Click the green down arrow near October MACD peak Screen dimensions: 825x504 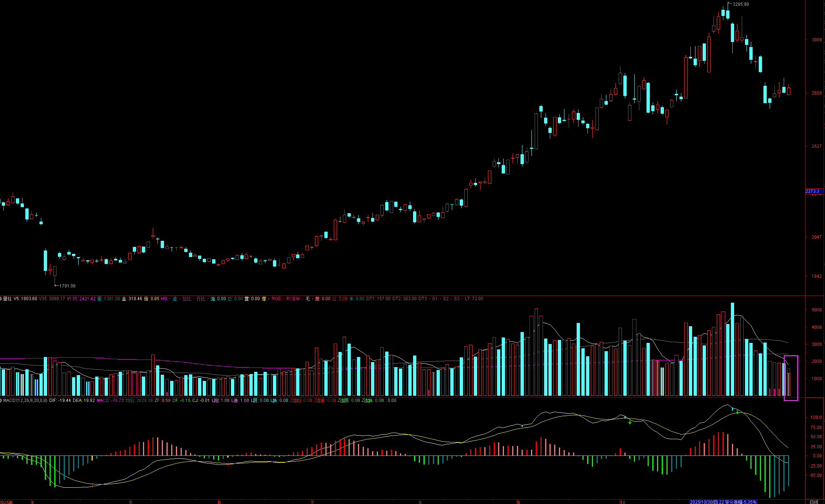point(737,412)
